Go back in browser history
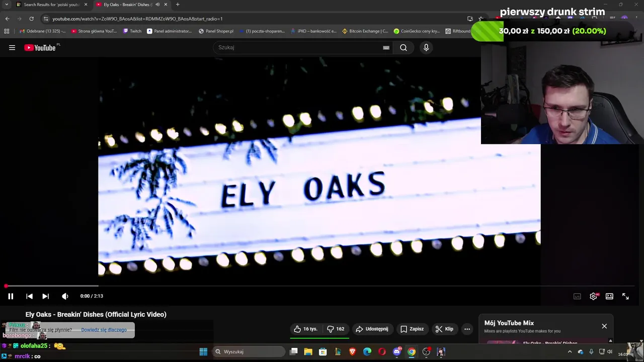Screen dimensions: 644x362 (7, 19)
